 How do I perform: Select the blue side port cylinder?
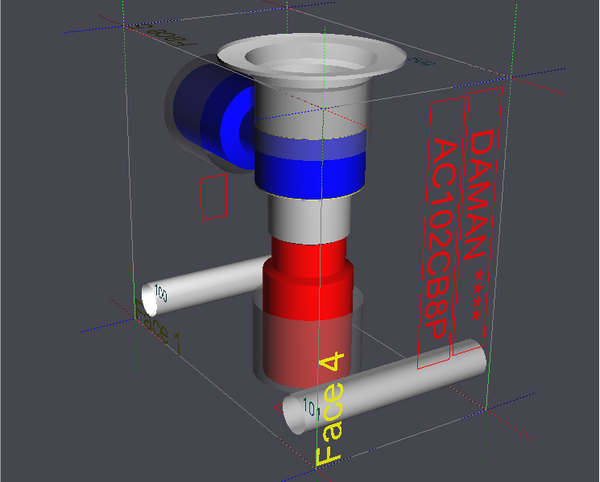coord(214,117)
